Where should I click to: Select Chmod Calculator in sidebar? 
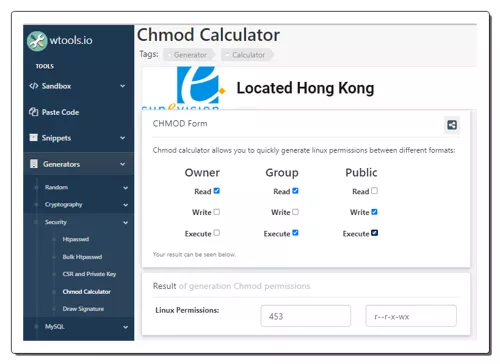coord(86,291)
